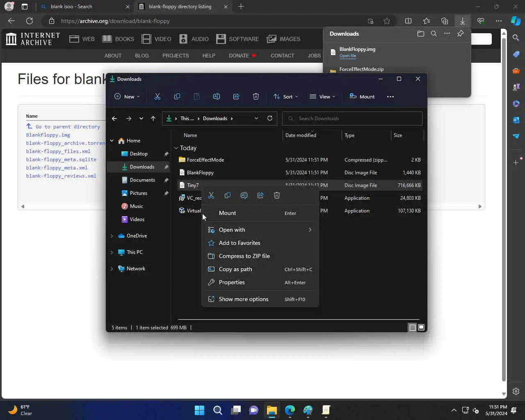Open SOFTWARE section of Internet Archive

237,39
